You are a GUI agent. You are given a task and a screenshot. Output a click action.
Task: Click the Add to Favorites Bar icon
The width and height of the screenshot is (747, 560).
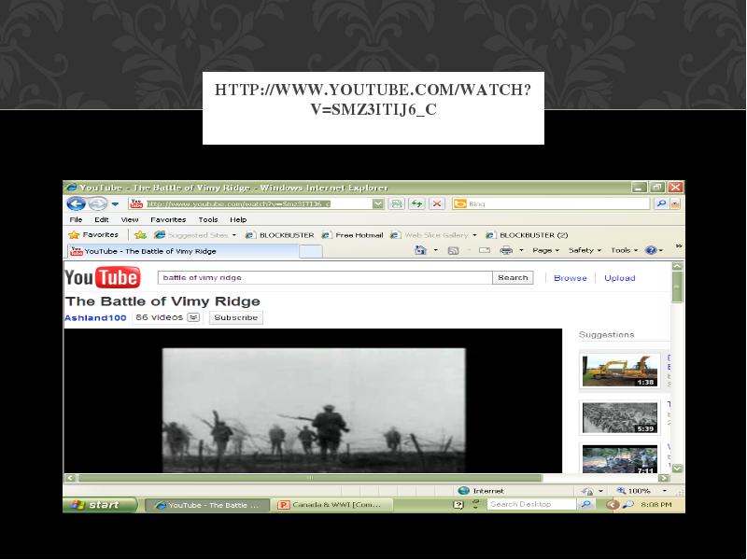[140, 235]
